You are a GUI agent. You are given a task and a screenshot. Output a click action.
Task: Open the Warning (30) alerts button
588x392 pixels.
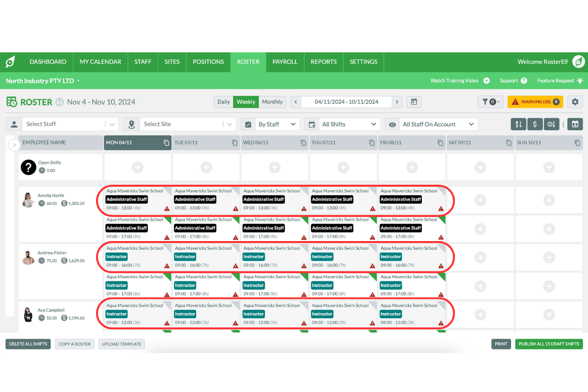tap(536, 102)
